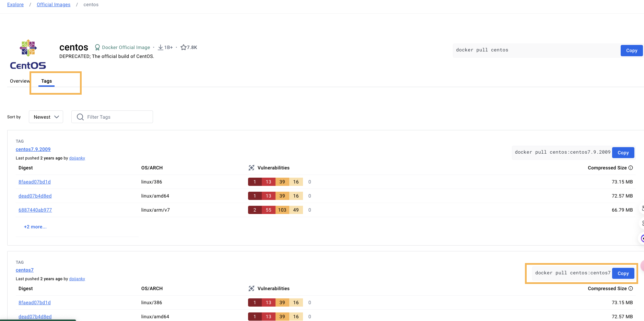The image size is (644, 321).
Task: Click medium count 103 for linux/arm/v7
Action: tap(282, 210)
